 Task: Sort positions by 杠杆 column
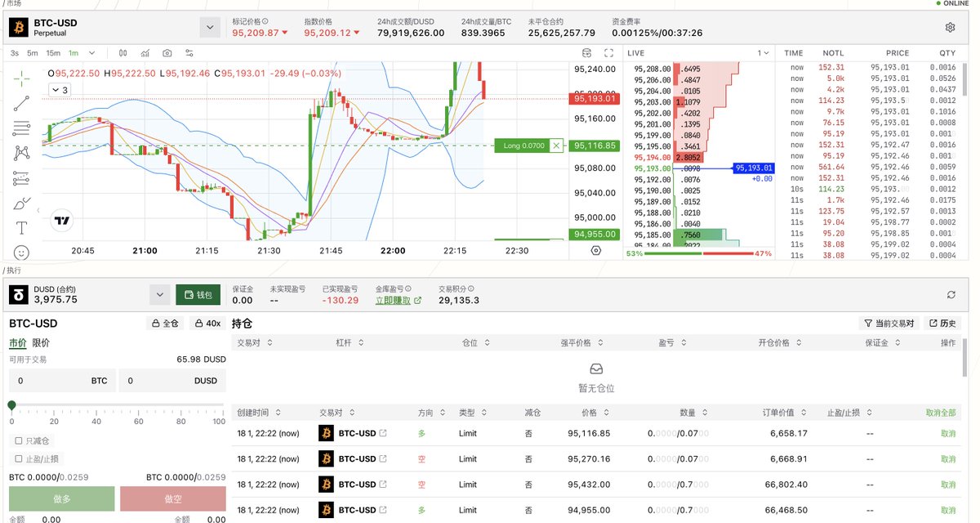point(348,343)
